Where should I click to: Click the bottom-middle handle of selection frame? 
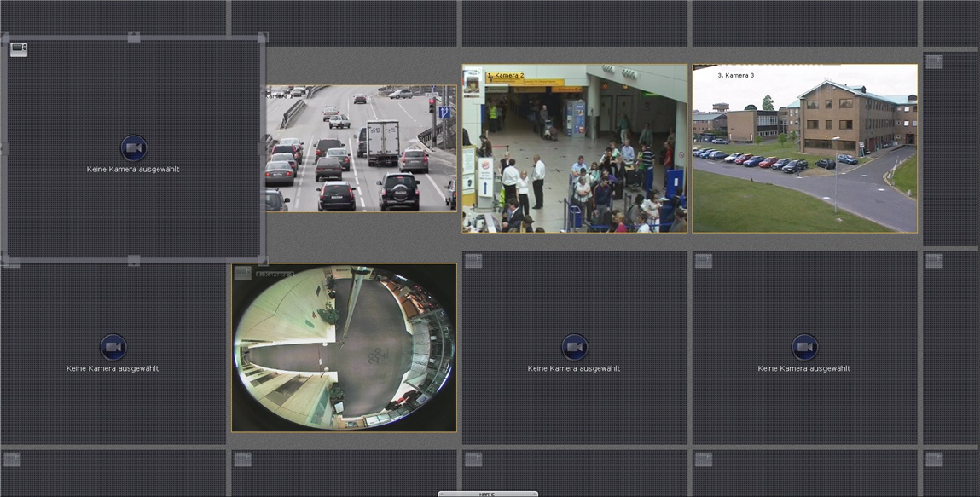(134, 260)
